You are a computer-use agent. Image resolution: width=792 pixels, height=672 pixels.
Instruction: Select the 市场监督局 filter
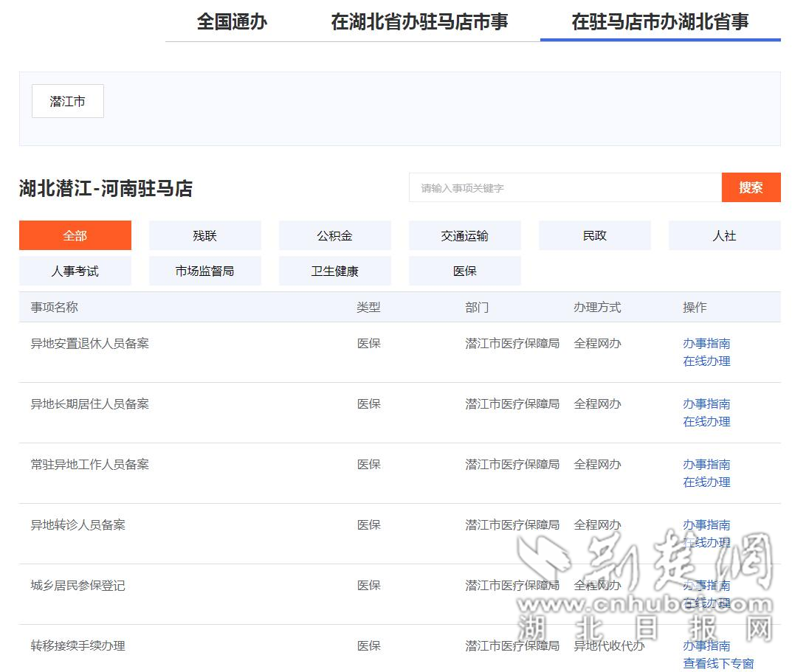point(205,271)
